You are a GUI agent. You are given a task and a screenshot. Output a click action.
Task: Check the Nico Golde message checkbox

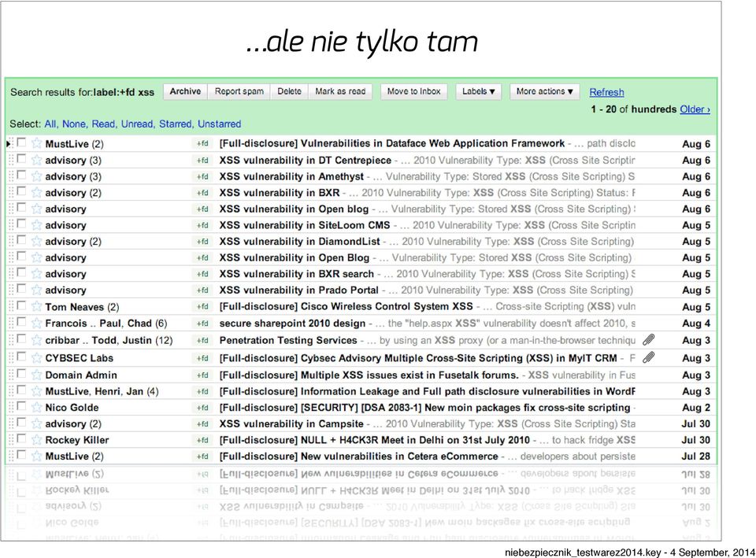pyautogui.click(x=21, y=407)
